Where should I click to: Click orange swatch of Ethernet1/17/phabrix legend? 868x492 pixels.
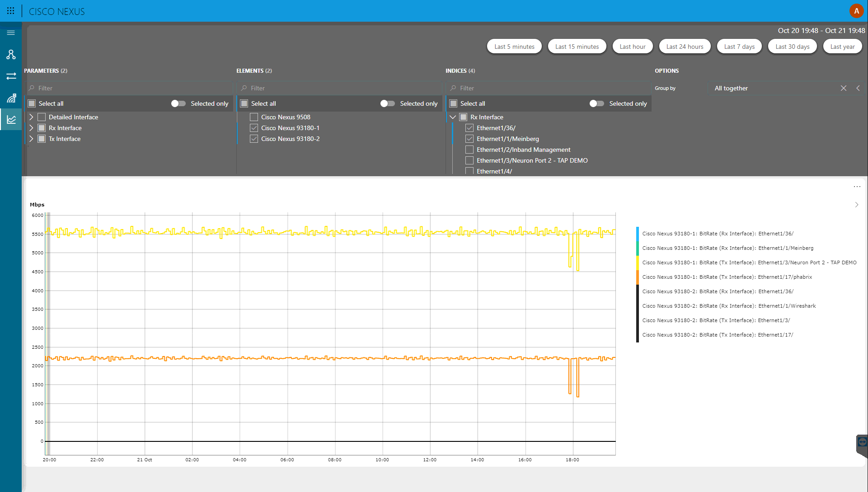638,277
